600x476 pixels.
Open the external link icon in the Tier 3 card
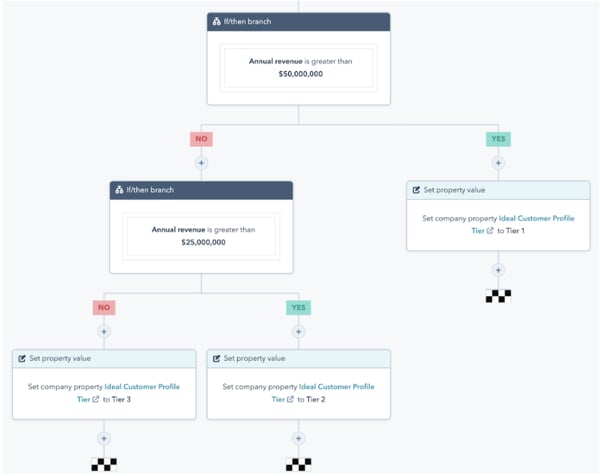[x=95, y=399]
